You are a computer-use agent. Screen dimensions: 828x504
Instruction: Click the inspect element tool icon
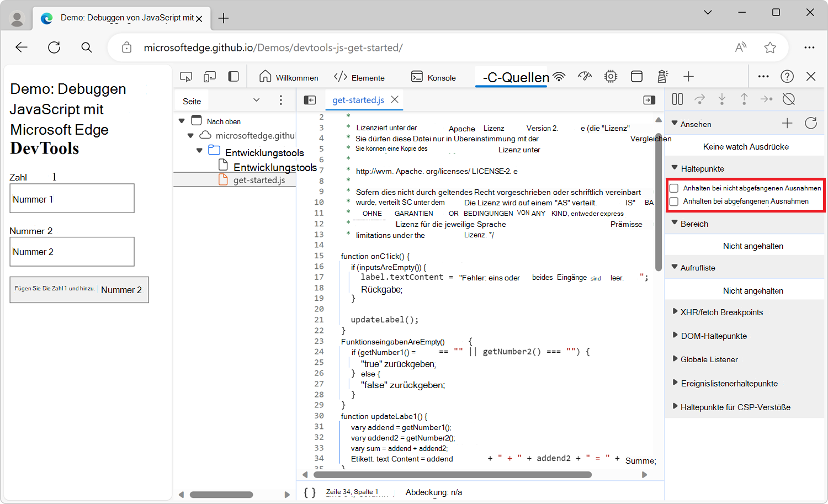tap(186, 77)
